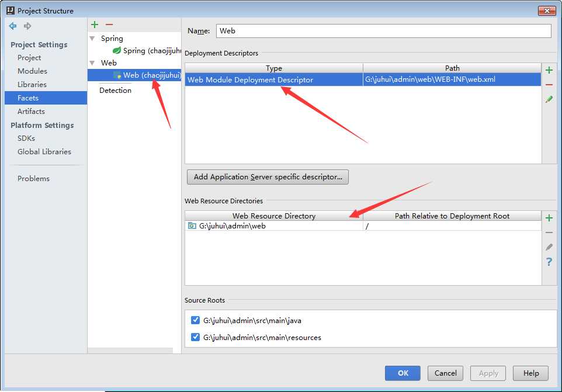562x392 pixels.
Task: Click the Type column header
Action: (x=274, y=68)
